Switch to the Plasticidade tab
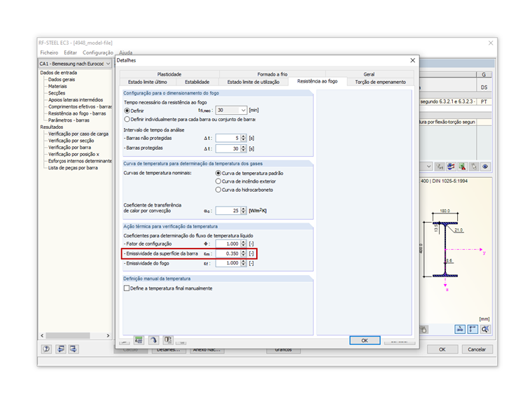 pos(169,74)
